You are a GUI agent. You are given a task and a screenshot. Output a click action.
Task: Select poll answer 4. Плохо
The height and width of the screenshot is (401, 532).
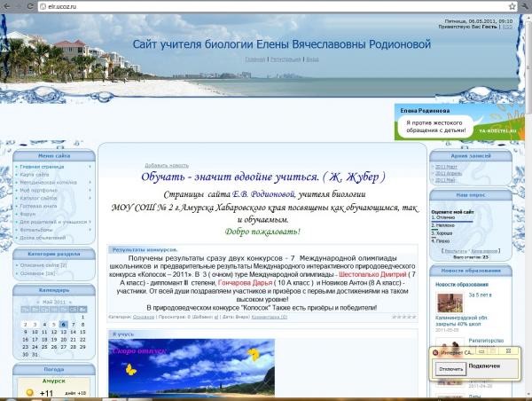(441, 241)
